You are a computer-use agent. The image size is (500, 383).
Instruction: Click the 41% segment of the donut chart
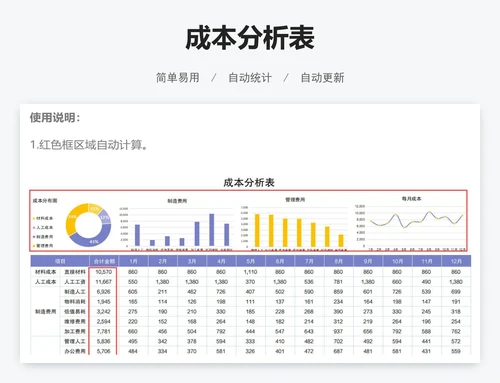point(94,241)
